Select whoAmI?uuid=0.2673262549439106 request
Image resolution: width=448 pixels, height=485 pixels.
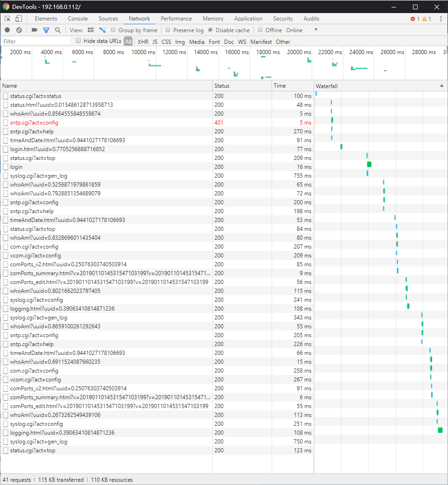coord(157,415)
